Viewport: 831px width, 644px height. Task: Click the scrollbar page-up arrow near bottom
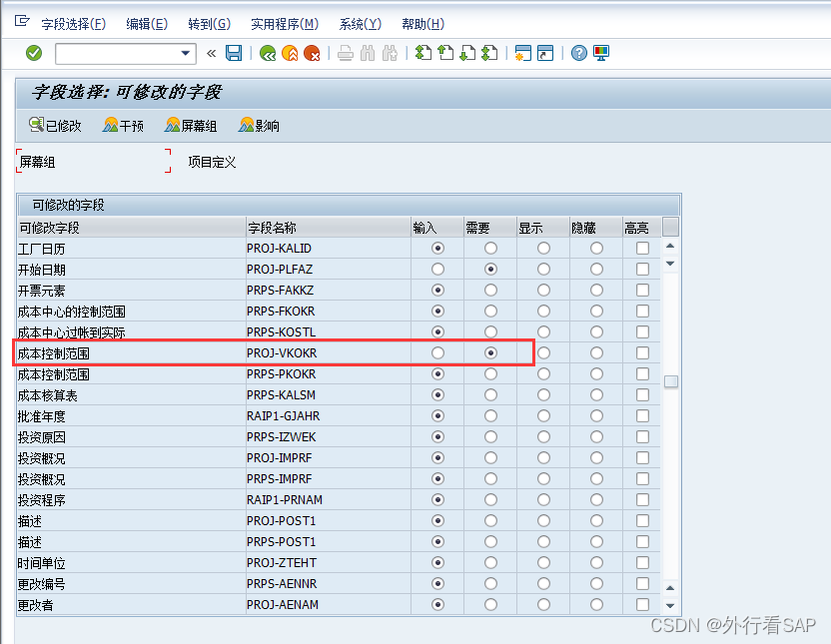pos(670,588)
